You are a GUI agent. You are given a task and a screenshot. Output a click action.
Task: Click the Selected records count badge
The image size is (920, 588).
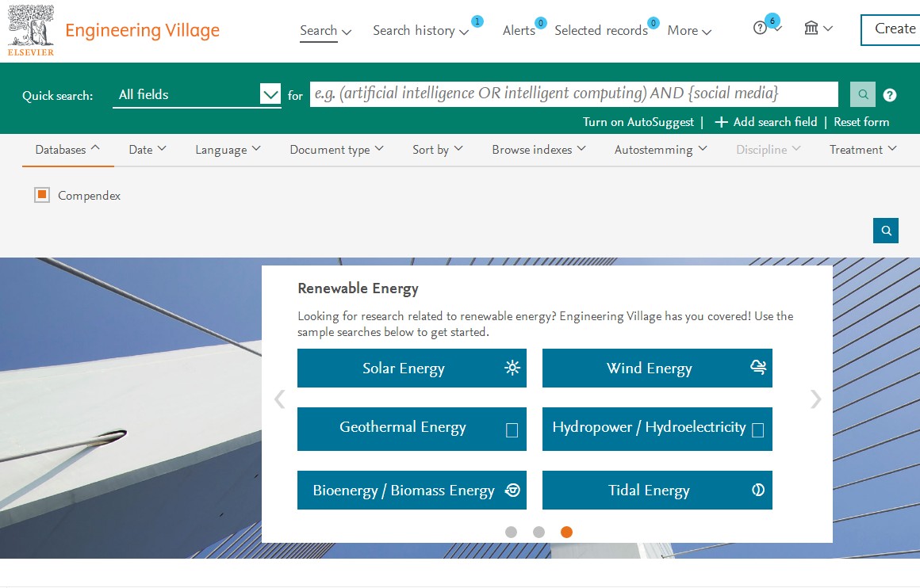(x=653, y=23)
